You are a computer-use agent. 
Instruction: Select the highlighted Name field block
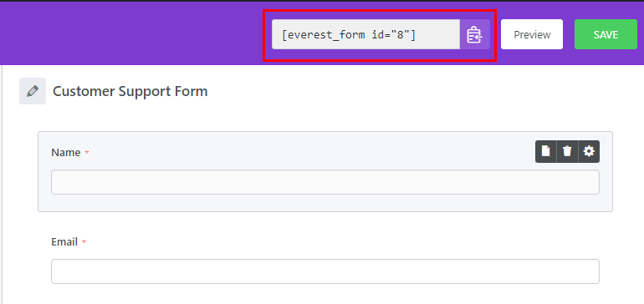click(x=325, y=171)
